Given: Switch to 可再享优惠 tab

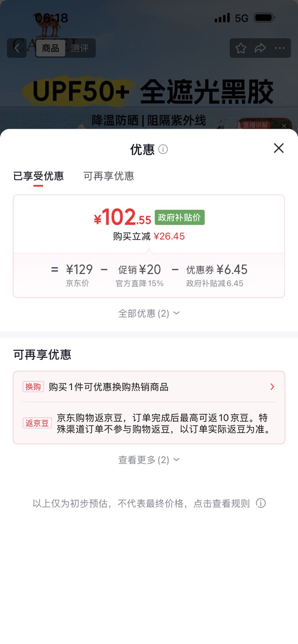Looking at the screenshot, I should (109, 176).
